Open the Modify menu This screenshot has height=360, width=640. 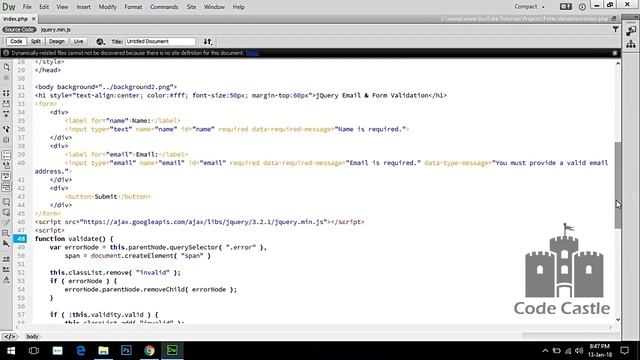pos(107,7)
